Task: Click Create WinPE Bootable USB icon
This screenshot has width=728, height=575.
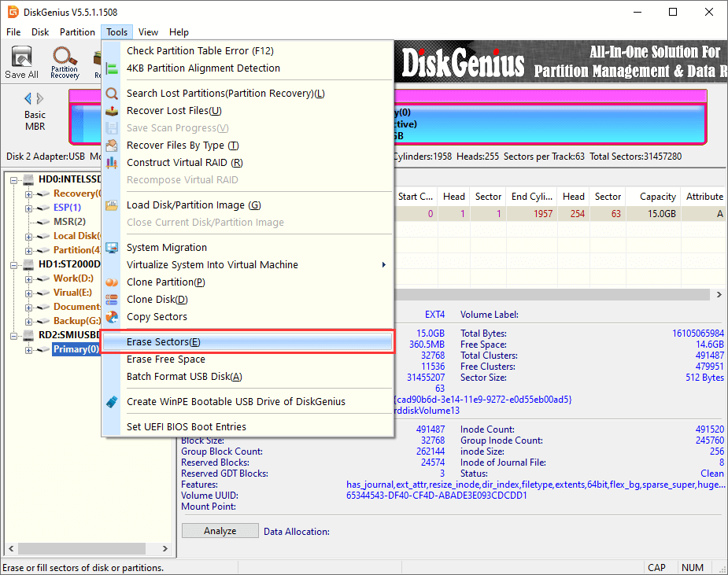Action: 112,402
